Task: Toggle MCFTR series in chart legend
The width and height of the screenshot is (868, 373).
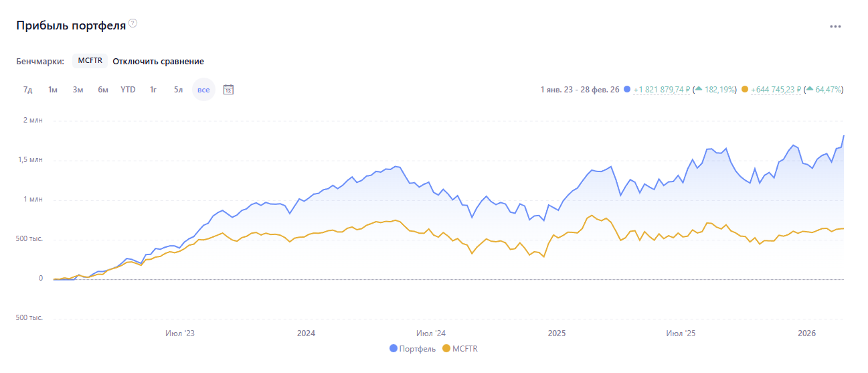Action: (460, 349)
